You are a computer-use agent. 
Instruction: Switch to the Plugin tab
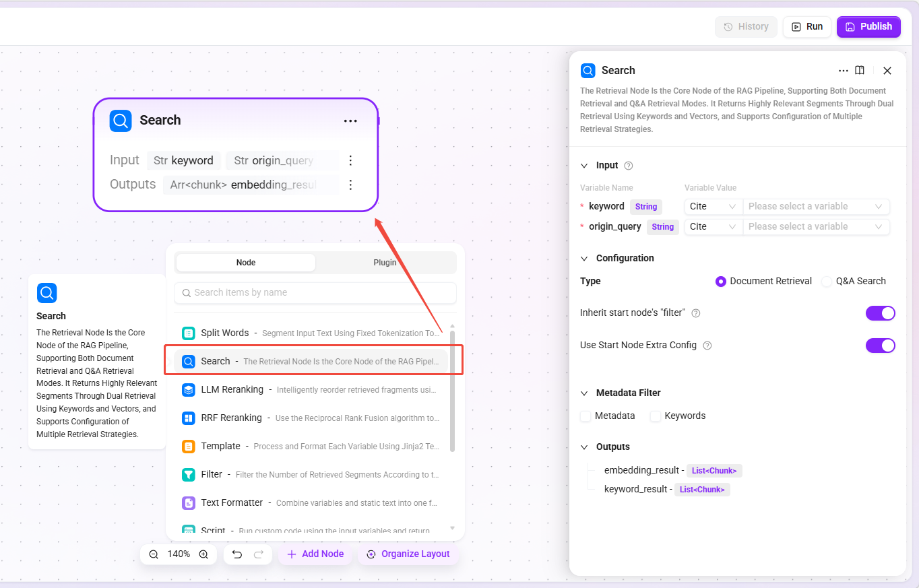click(x=385, y=263)
